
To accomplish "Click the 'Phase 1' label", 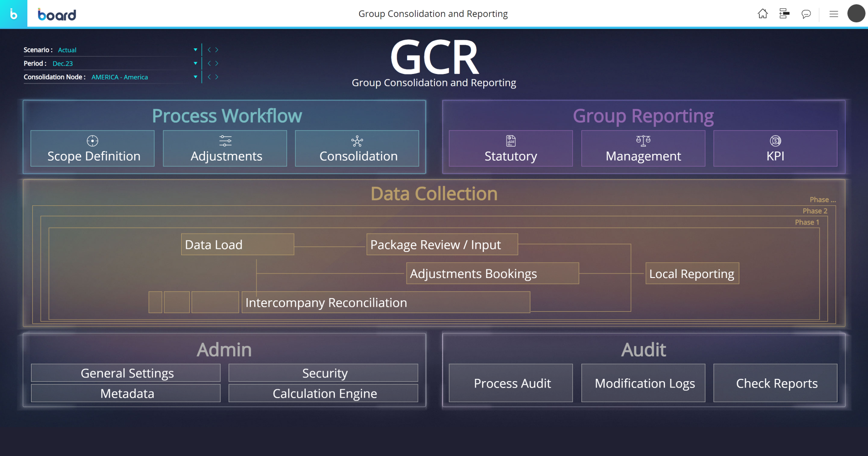I will (807, 222).
